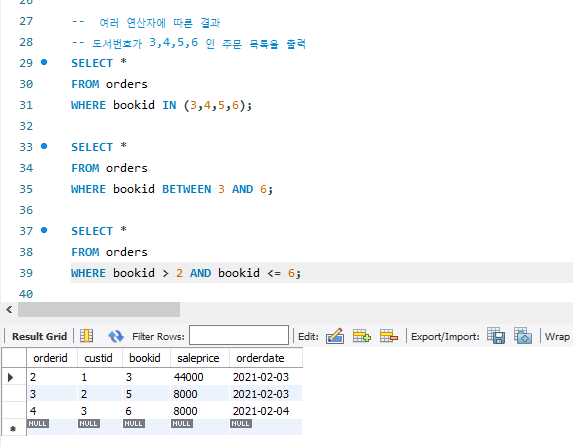Toggle Wrap cell content option

pyautogui.click(x=557, y=336)
